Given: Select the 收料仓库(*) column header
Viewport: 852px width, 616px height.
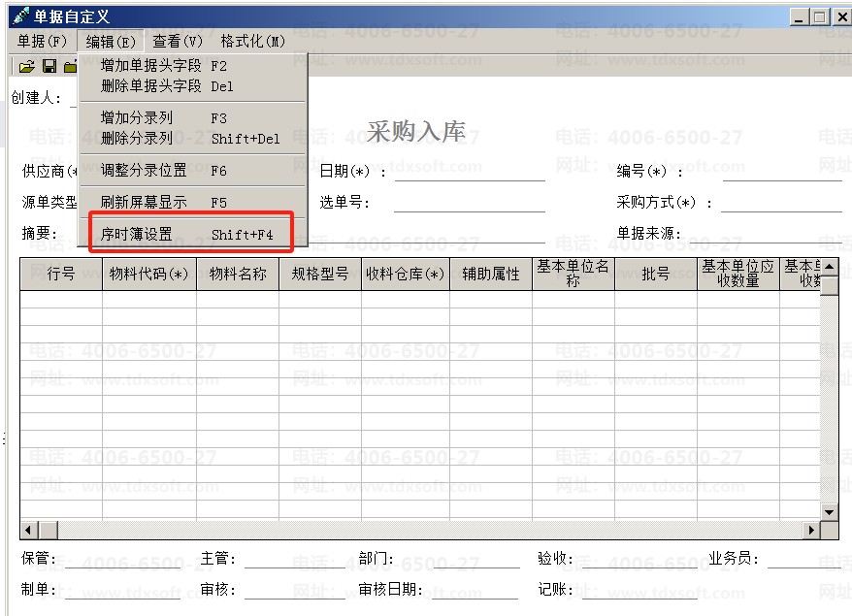Looking at the screenshot, I should point(406,274).
